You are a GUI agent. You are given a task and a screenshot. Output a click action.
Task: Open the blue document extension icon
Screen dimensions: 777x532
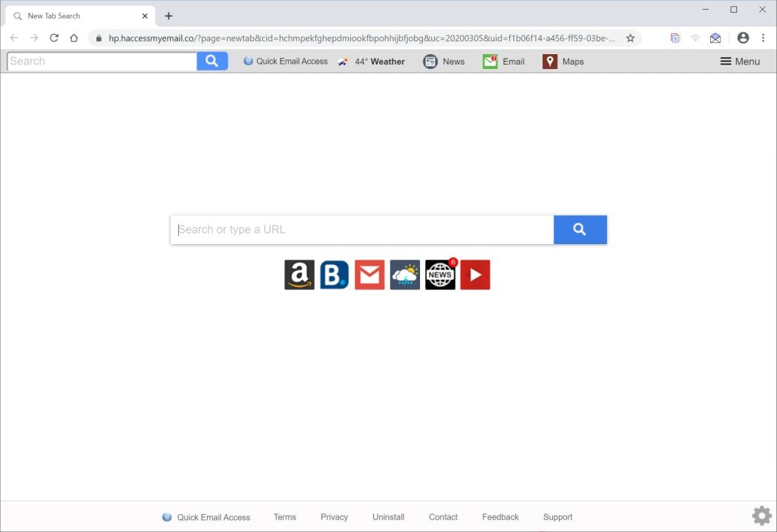675,38
